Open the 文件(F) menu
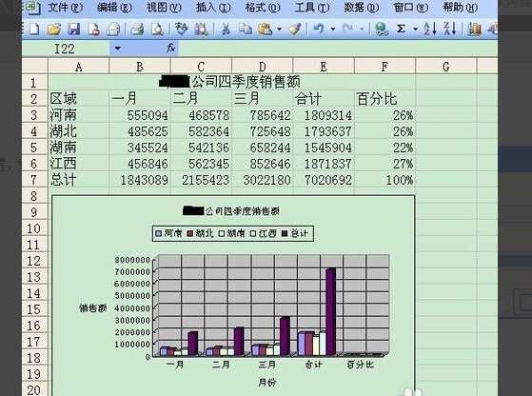Viewport: 532px width, 396px height. coord(65,8)
